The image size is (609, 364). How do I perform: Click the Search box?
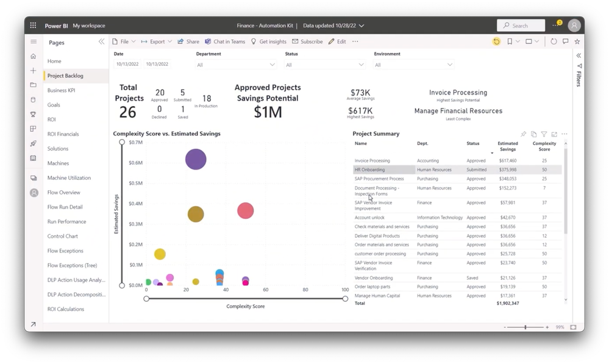(521, 26)
